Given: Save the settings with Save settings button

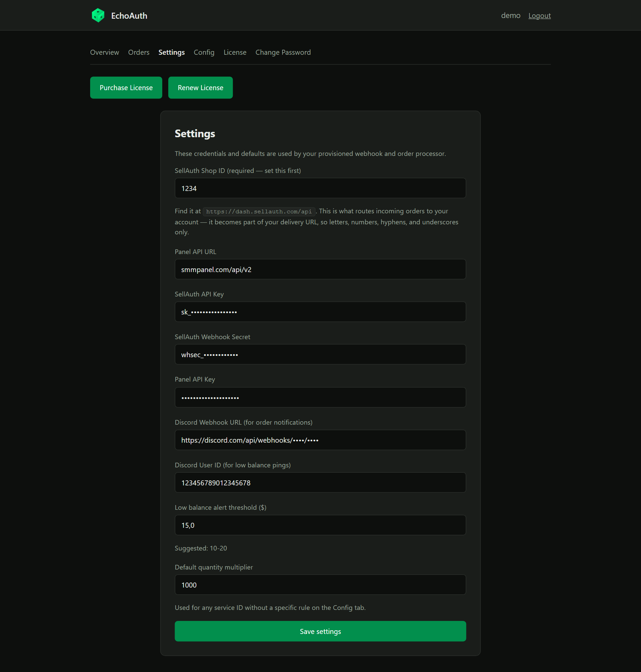Looking at the screenshot, I should 320,631.
